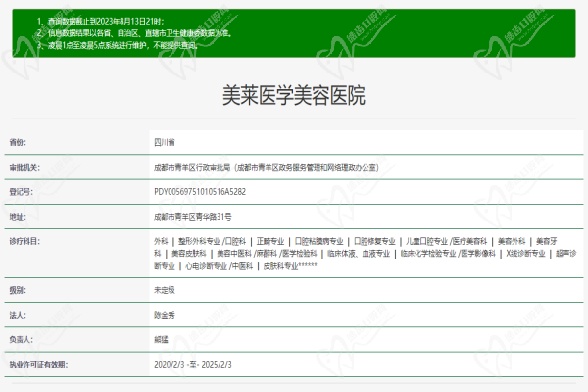Screen dimensions: 588x392
Task: Click the 法人 label
Action: (x=18, y=315)
